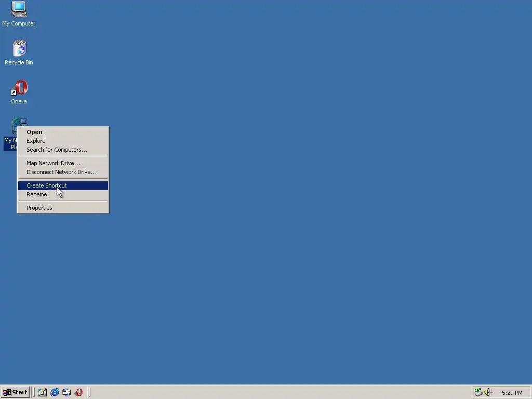The height and width of the screenshot is (399, 532).
Task: Click the 5:29 PM taskbar clock
Action: 512,393
